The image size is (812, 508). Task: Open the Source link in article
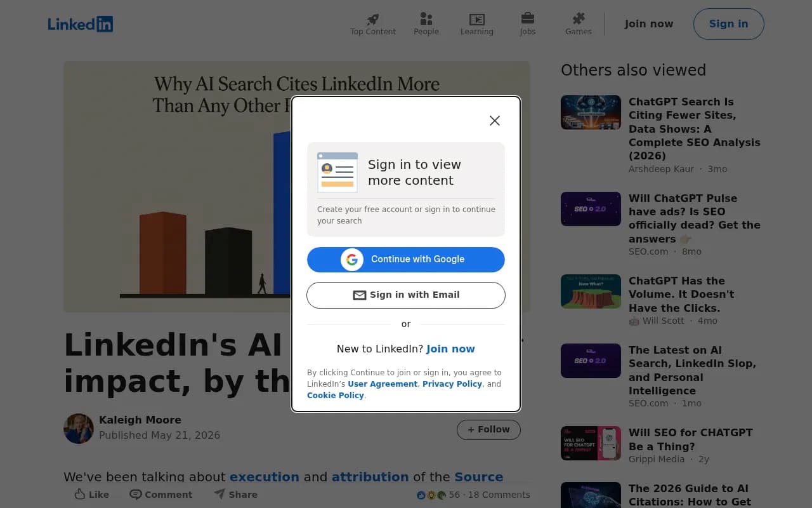479,477
